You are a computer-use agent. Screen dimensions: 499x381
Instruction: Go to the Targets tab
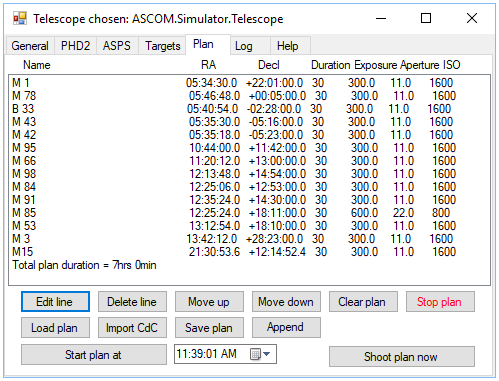click(x=163, y=46)
